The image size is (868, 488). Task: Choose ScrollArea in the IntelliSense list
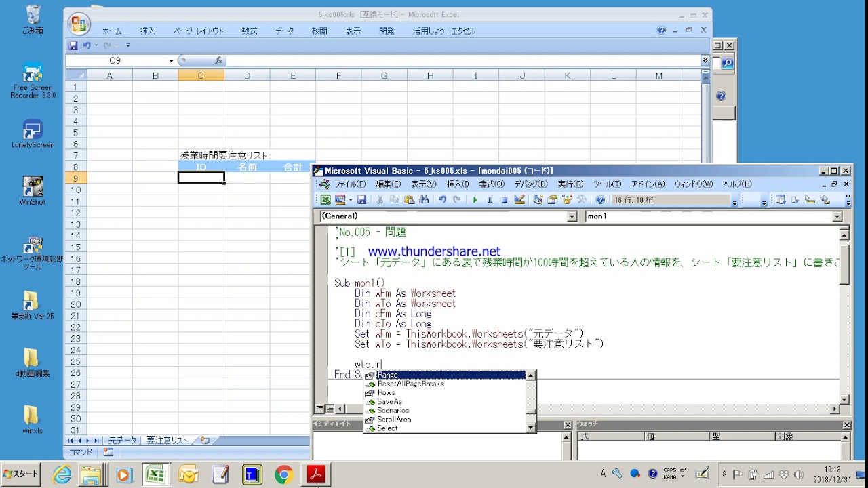tap(394, 420)
